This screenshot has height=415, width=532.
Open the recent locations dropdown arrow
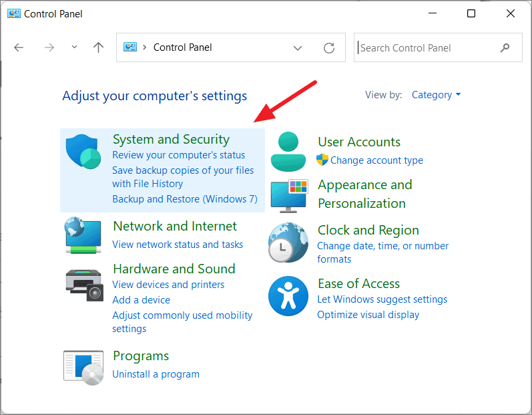point(74,47)
